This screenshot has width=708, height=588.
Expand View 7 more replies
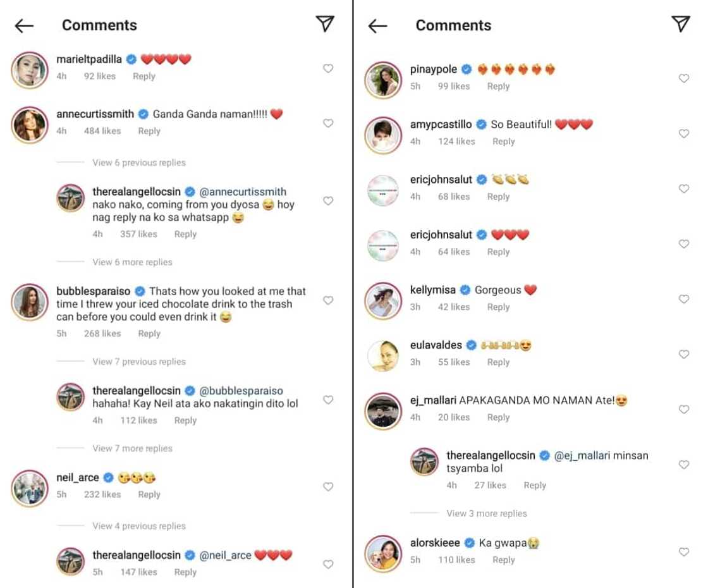[132, 448]
